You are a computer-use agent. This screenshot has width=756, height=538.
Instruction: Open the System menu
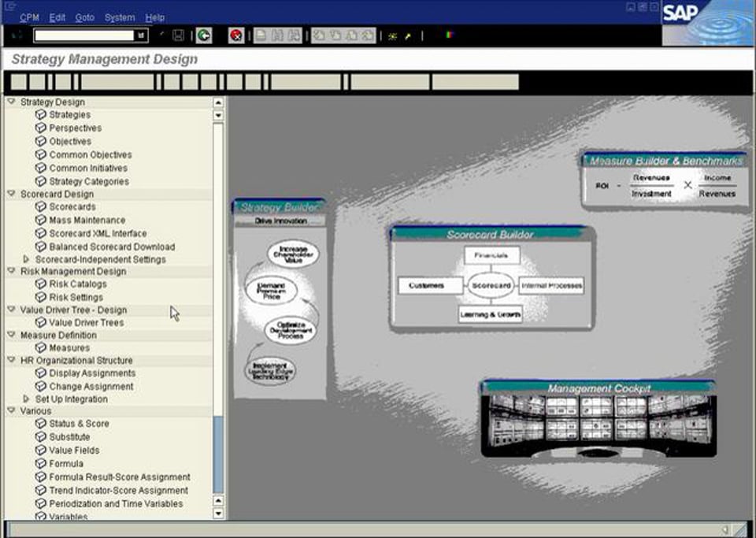pyautogui.click(x=119, y=17)
